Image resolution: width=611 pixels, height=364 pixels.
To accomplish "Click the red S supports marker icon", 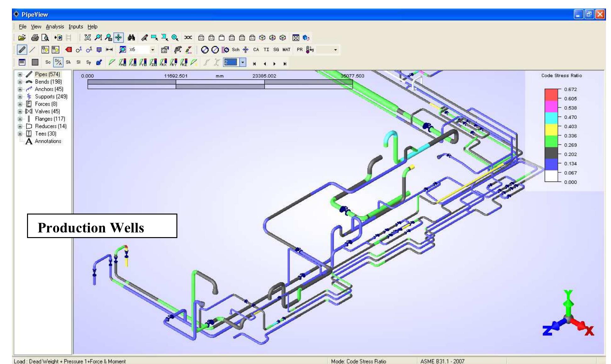I will tap(69, 50).
